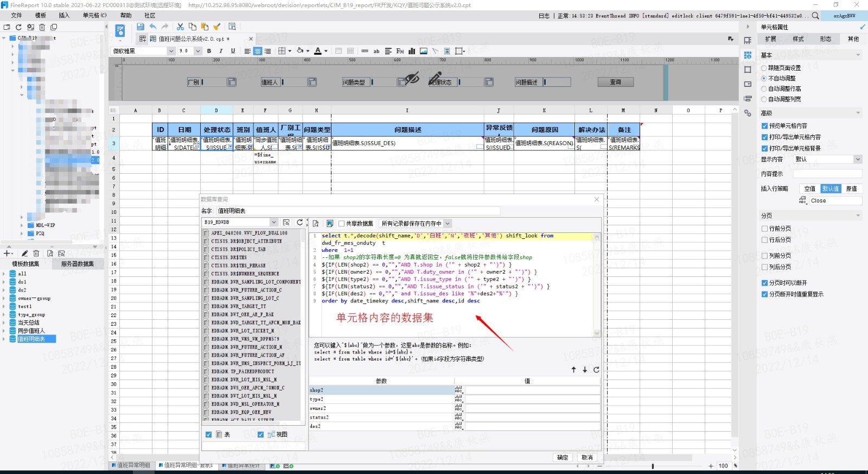Image resolution: width=868 pixels, height=474 pixels.
Task: Click the Save icon in the top toolbar
Action: pos(141,27)
